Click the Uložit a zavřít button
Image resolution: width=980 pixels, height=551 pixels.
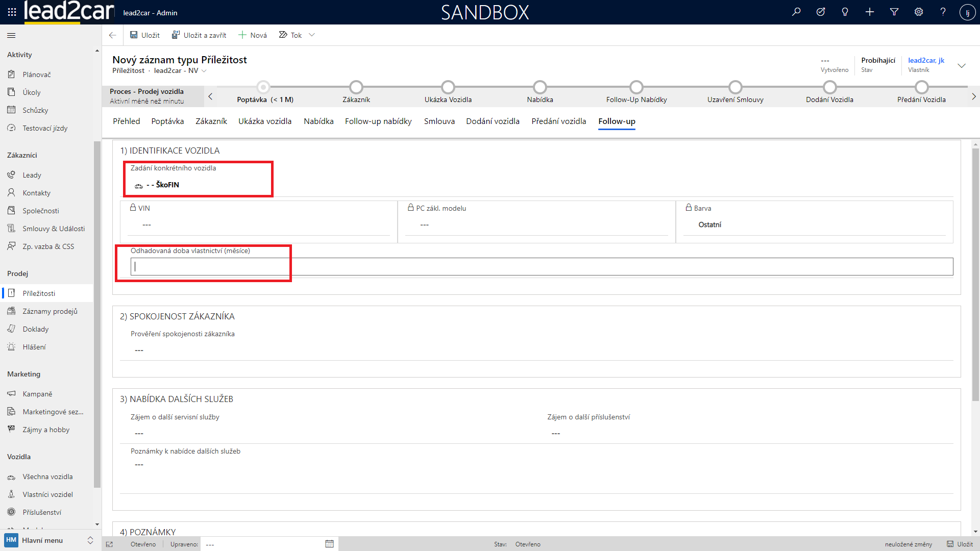(199, 35)
